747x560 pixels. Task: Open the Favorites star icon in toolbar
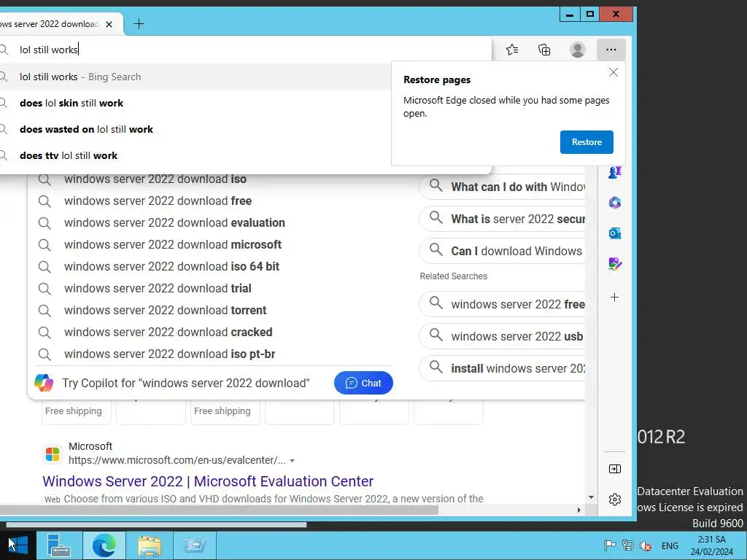click(x=512, y=50)
